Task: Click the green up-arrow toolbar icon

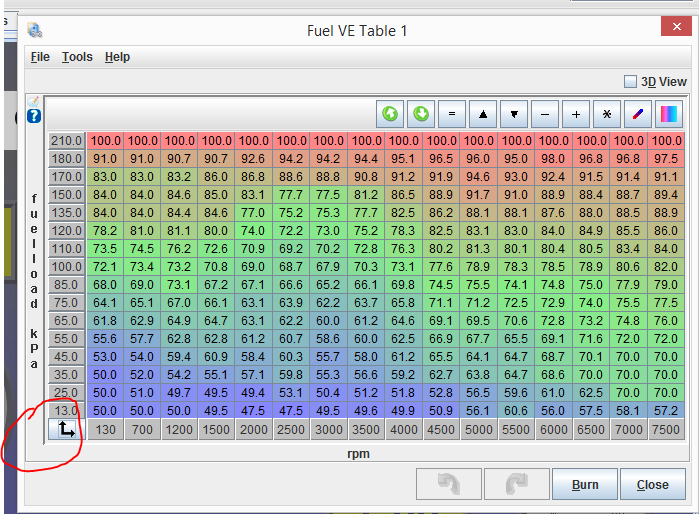Action: (390, 114)
